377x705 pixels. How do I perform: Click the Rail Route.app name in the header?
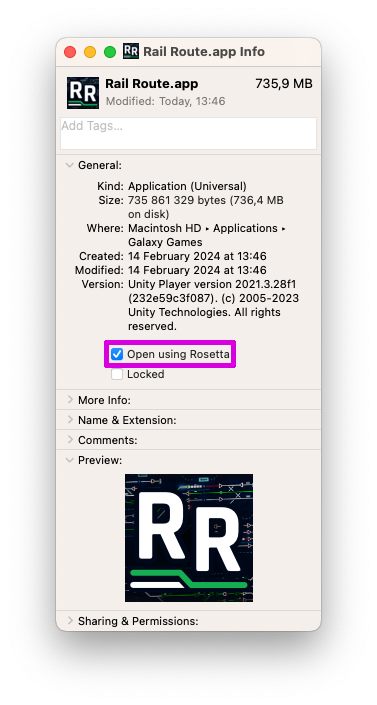pos(152,84)
